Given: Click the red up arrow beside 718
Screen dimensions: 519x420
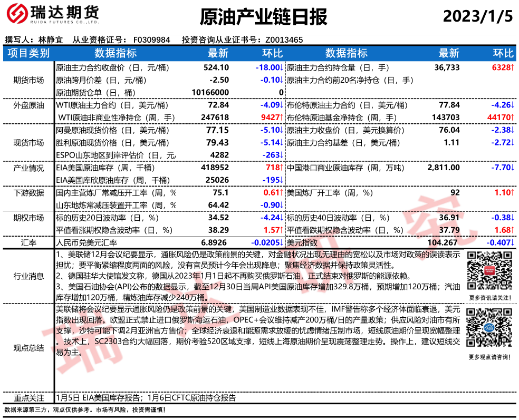Looking at the screenshot, I should pos(282,168).
